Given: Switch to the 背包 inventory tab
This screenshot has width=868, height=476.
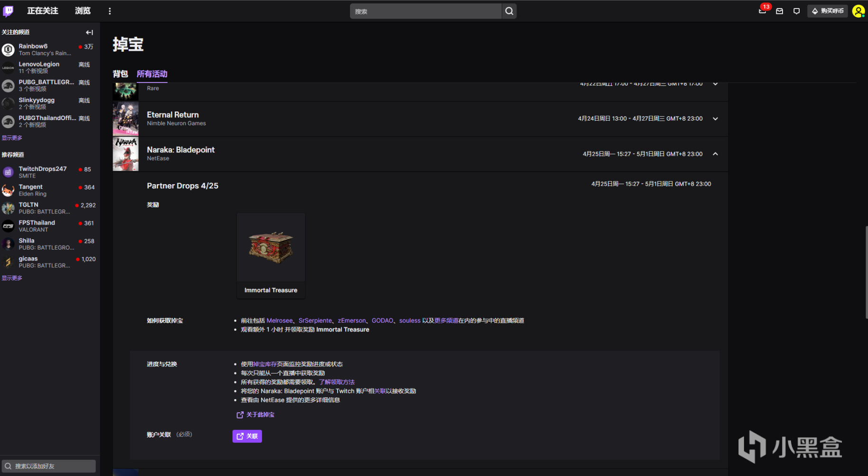Looking at the screenshot, I should [120, 74].
